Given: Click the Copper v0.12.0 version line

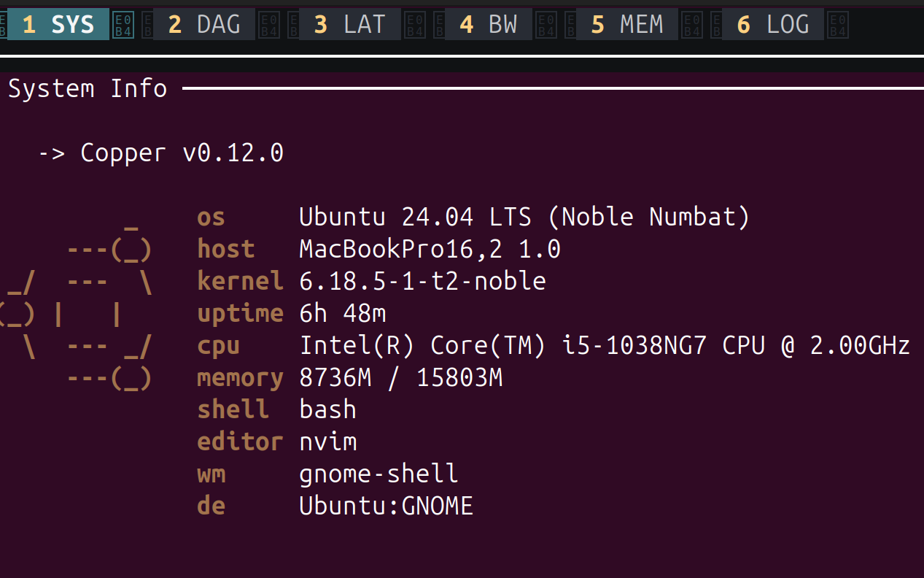Looking at the screenshot, I should pyautogui.click(x=160, y=153).
